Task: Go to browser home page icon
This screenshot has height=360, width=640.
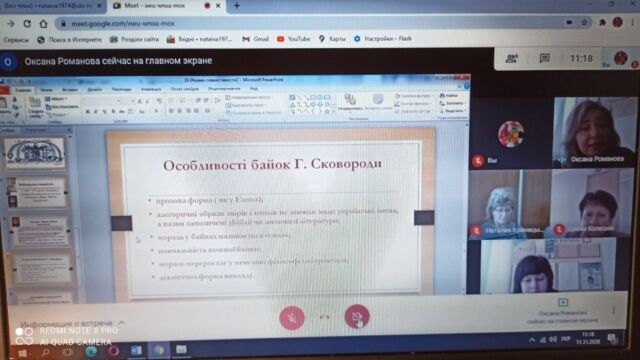Action: click(43, 24)
